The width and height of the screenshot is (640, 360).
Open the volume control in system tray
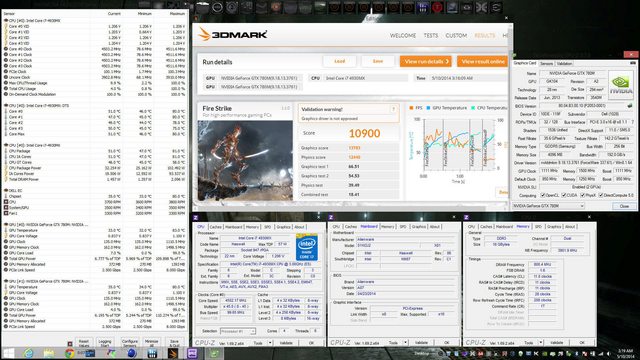coord(609,353)
